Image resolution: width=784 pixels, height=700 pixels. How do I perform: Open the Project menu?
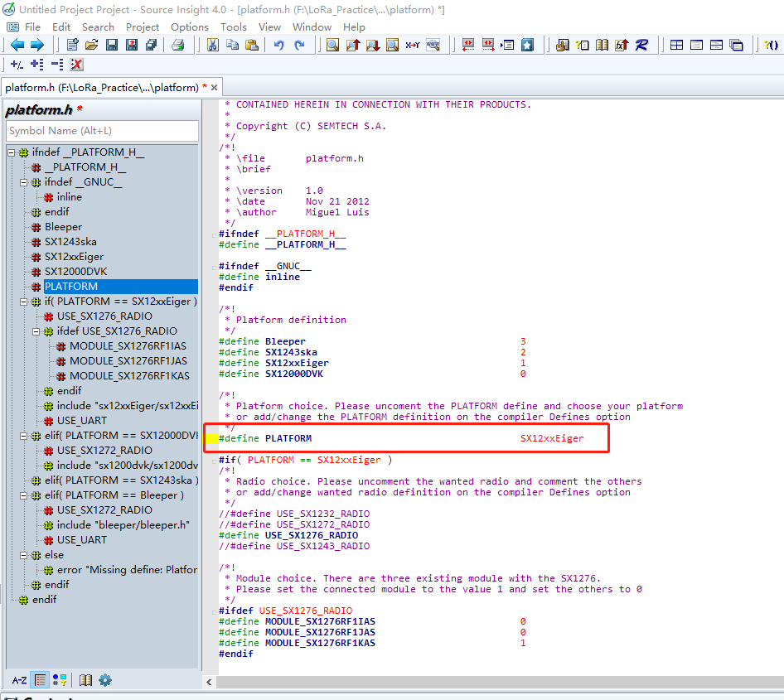(x=143, y=27)
